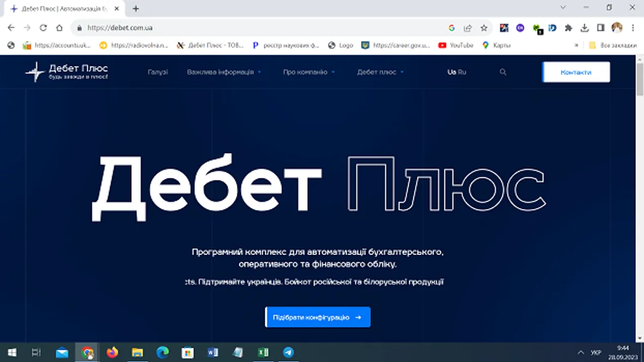Open Word from the taskbar
Image resolution: width=644 pixels, height=362 pixels.
(x=213, y=352)
